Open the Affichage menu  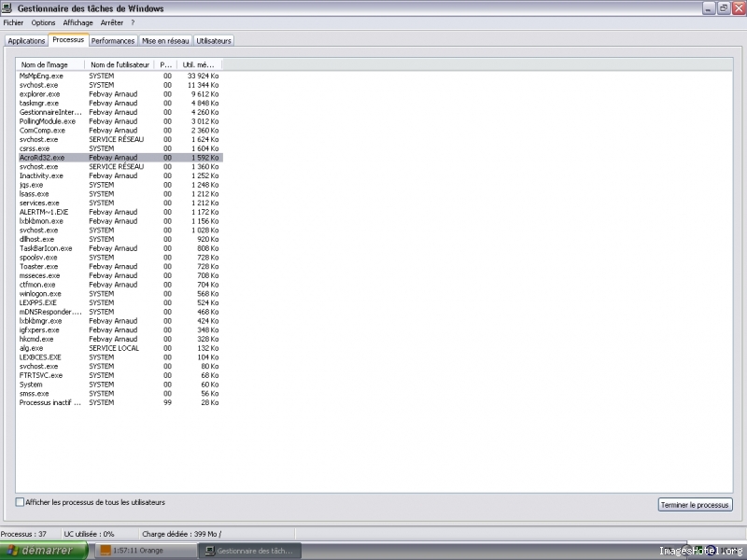pyautogui.click(x=78, y=22)
